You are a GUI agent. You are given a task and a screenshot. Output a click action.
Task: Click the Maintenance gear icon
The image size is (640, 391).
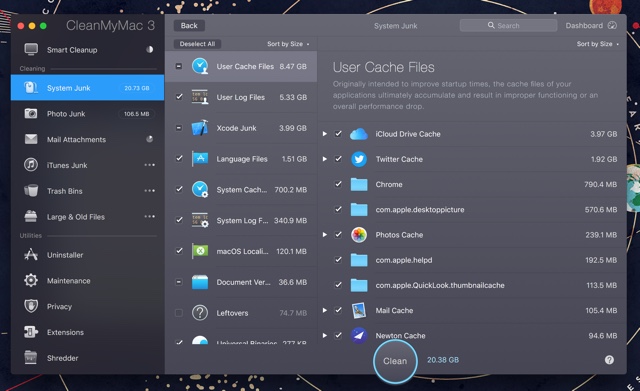pos(31,280)
